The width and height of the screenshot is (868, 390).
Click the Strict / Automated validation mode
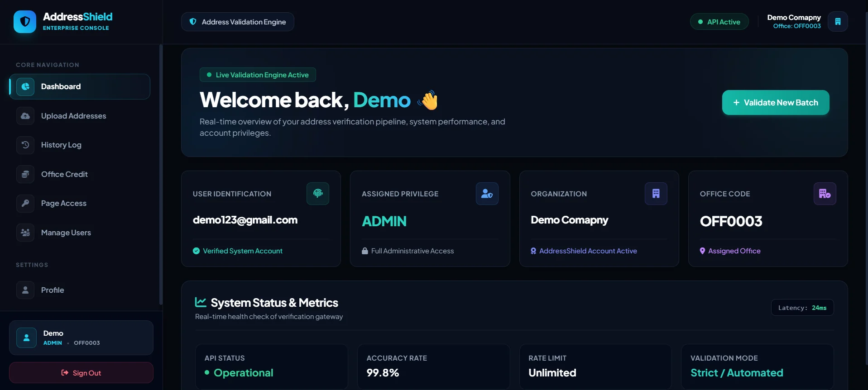point(737,373)
